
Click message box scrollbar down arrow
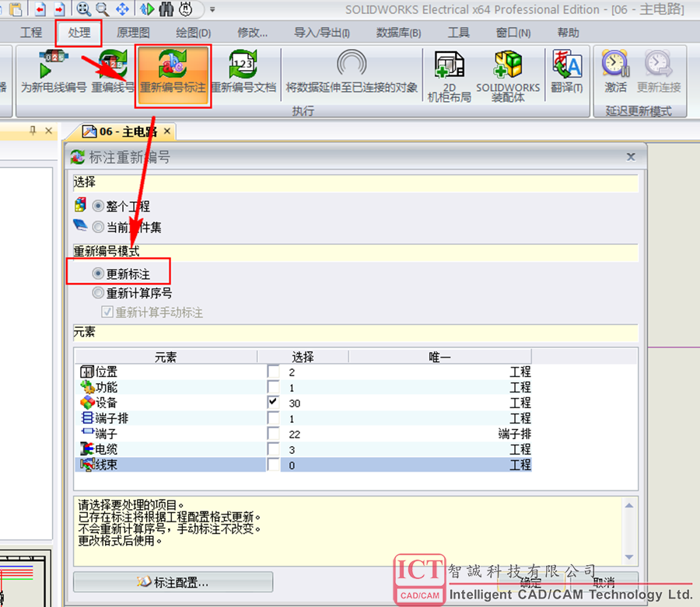click(629, 556)
